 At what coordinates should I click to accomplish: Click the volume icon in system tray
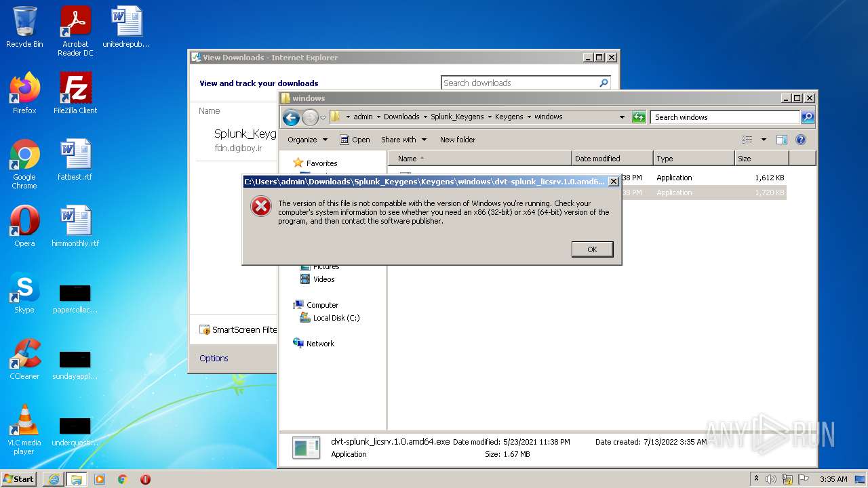pos(771,479)
